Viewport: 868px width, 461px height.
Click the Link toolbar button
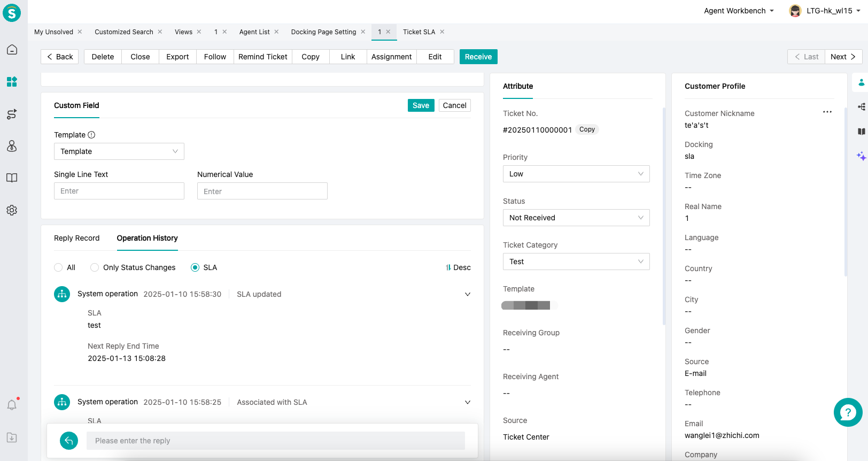click(348, 57)
